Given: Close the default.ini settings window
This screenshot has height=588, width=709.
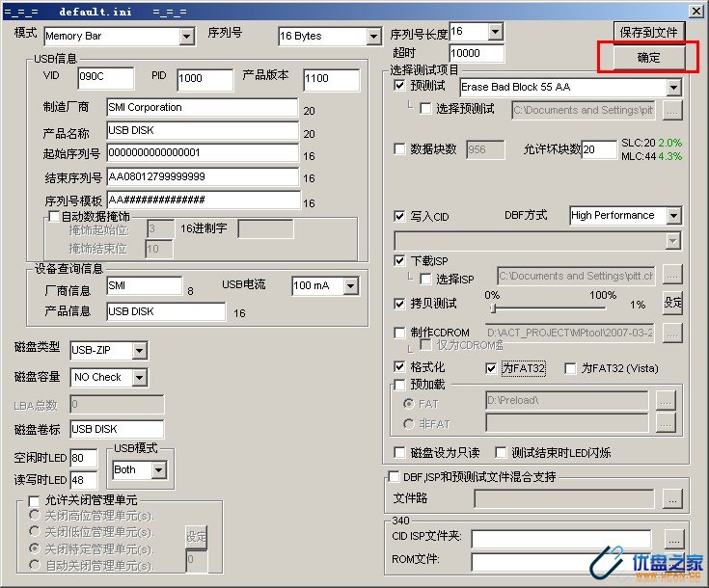Looking at the screenshot, I should (x=695, y=11).
